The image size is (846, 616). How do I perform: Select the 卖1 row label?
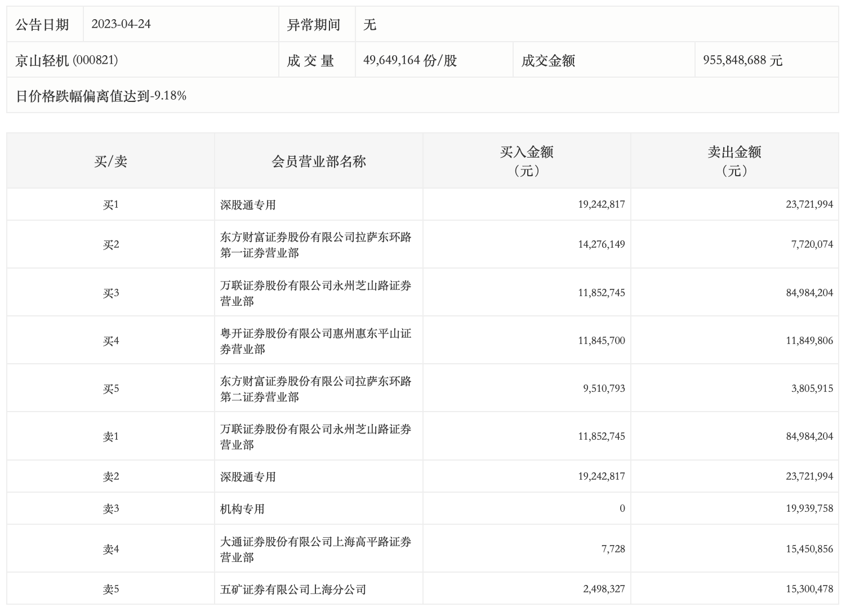point(110,436)
